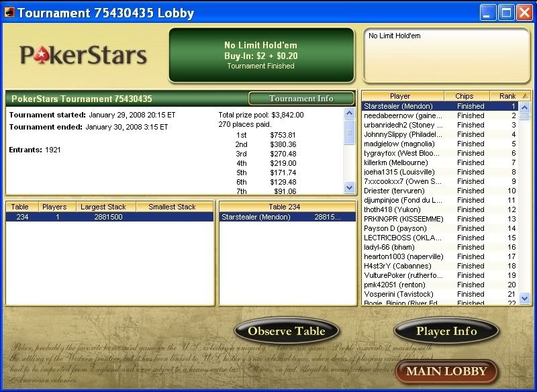The height and width of the screenshot is (392, 537).
Task: Click the prize pool scrollbar thumb
Action: [x=349, y=132]
